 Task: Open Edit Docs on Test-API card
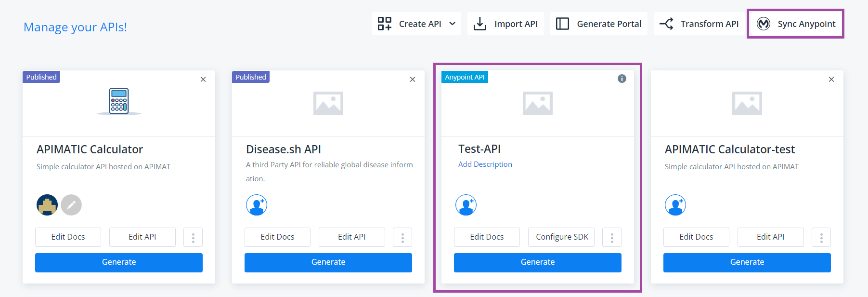487,237
